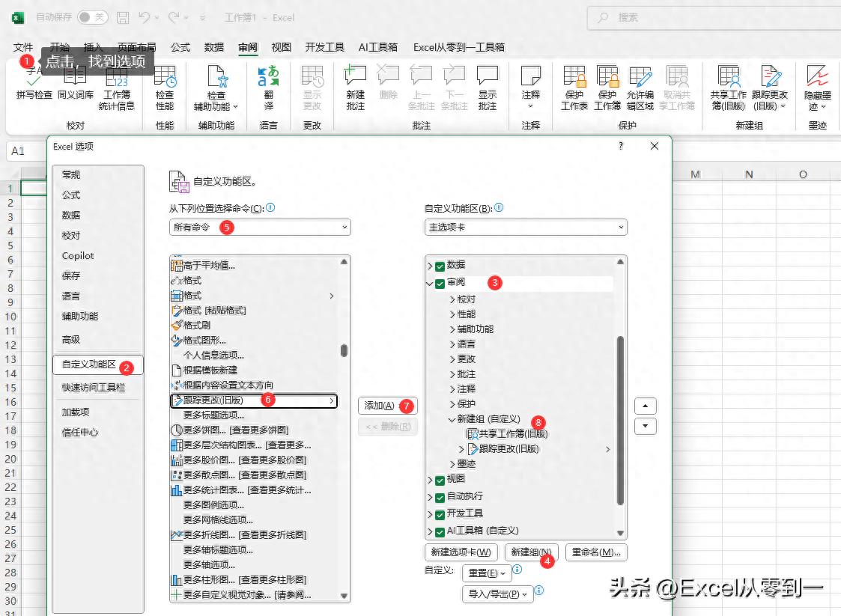Click the 添加(A) add button
The image size is (841, 616).
point(388,406)
